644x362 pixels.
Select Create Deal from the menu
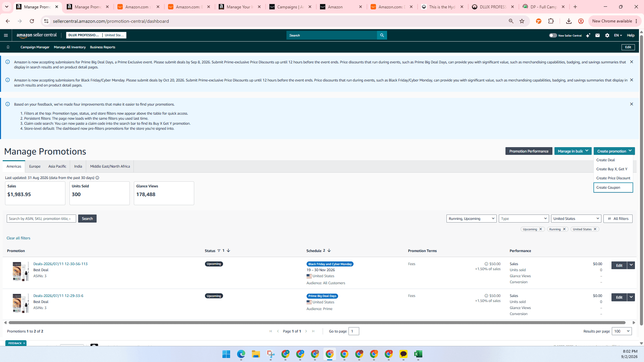613,160
